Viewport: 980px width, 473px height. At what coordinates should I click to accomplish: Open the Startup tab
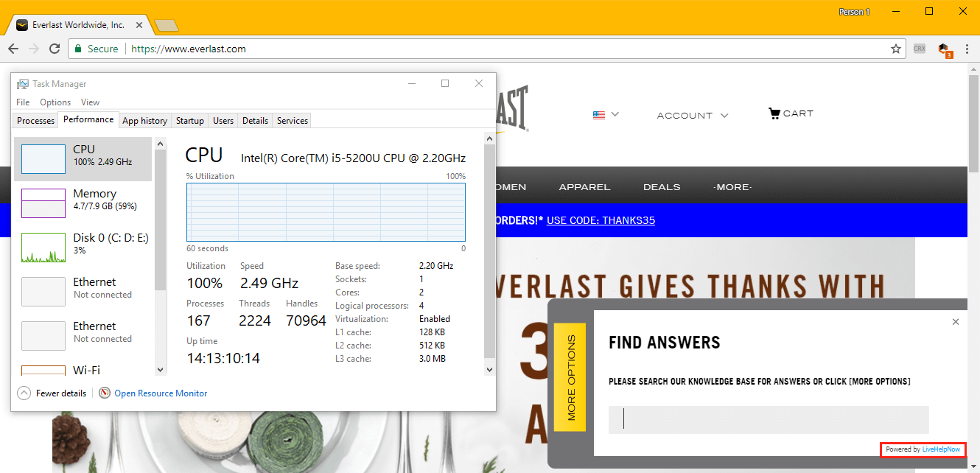189,121
